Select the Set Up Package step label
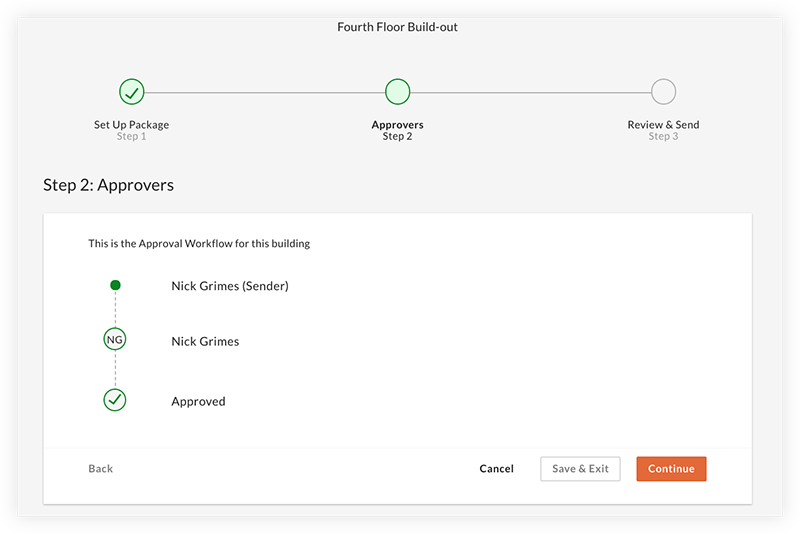 click(x=132, y=125)
